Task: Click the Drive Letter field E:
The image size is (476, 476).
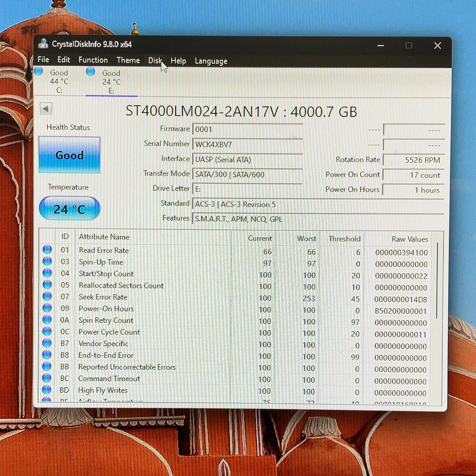Action: click(x=247, y=189)
